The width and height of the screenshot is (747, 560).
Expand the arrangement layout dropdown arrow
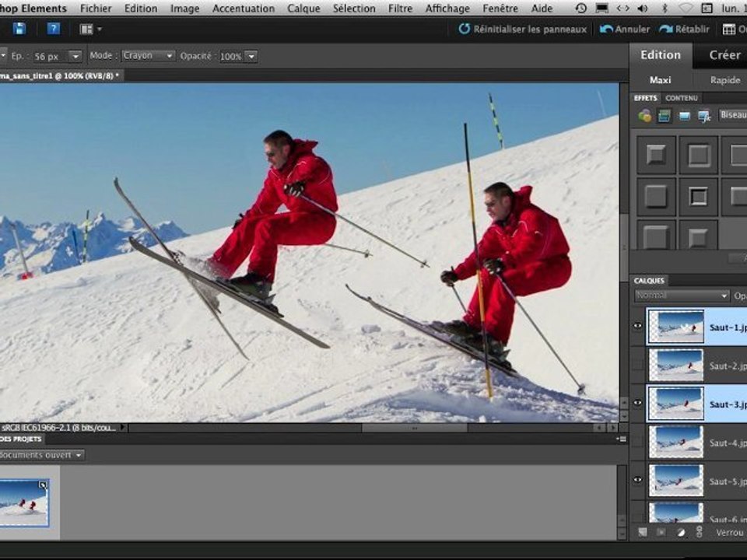point(100,30)
